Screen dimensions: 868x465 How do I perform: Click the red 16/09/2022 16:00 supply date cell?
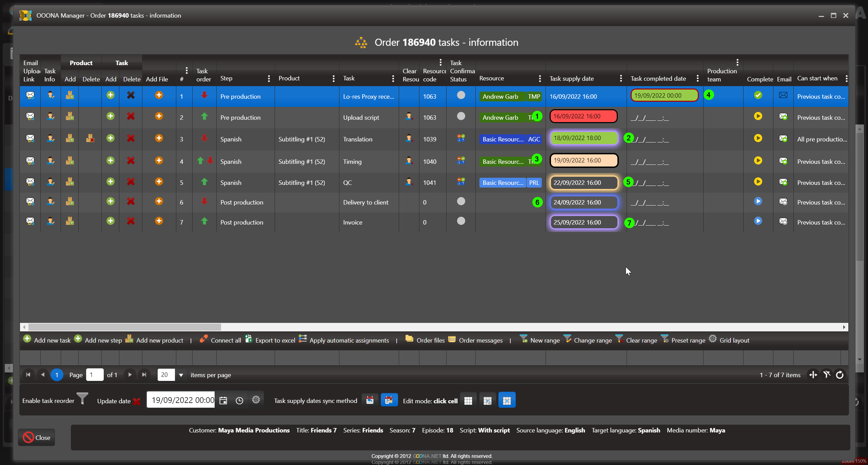pos(583,116)
